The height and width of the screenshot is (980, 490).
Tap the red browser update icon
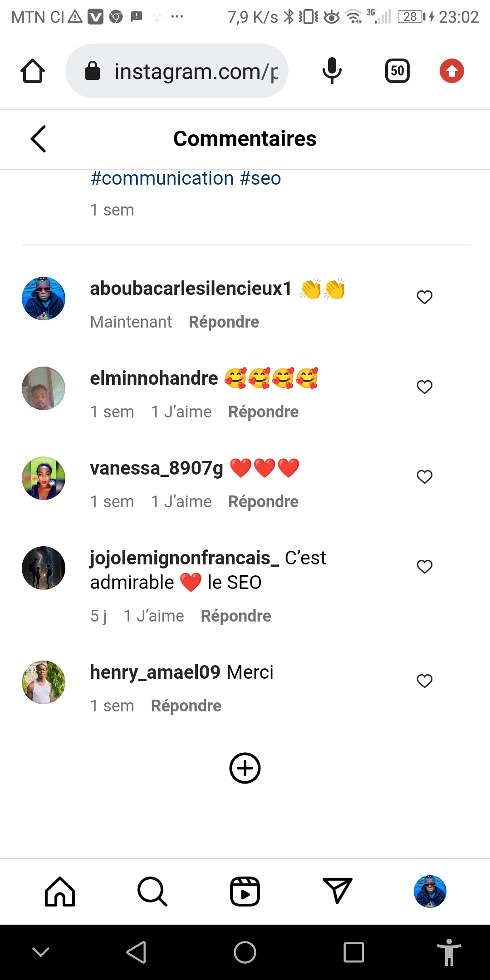pyautogui.click(x=451, y=71)
